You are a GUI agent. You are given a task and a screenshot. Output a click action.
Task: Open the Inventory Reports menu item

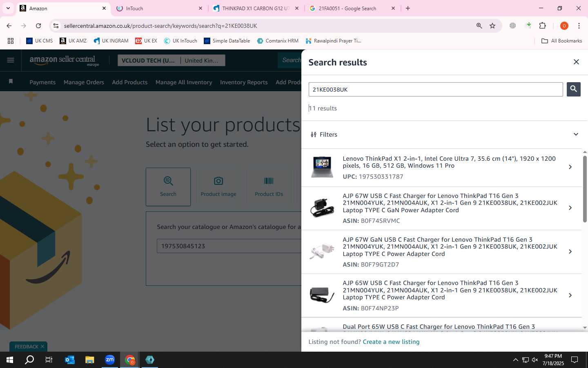[244, 82]
